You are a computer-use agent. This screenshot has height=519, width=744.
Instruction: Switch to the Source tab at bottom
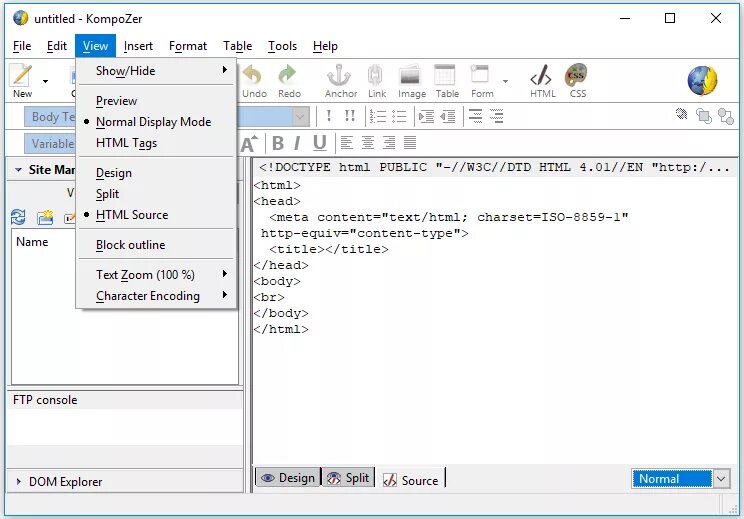(x=411, y=480)
